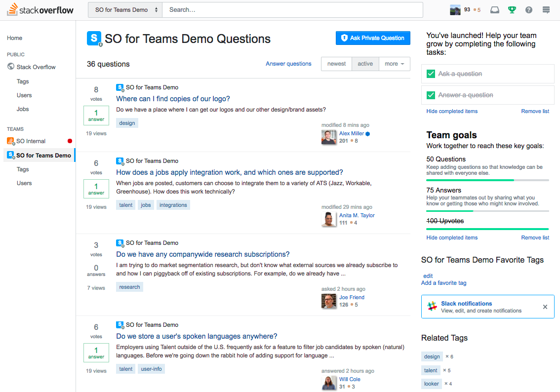
Task: Open the SO for Teams Demo search scope dropdown
Action: (x=125, y=10)
